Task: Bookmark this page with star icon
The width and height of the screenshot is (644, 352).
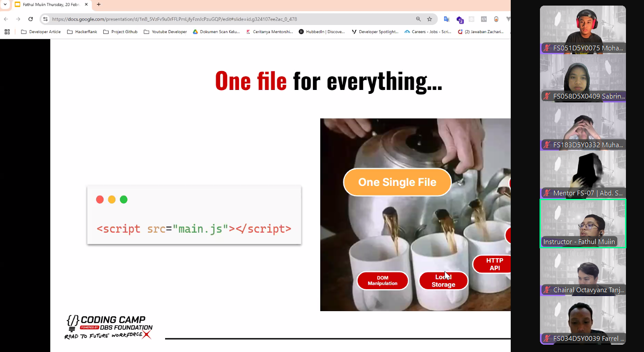Action: (429, 19)
